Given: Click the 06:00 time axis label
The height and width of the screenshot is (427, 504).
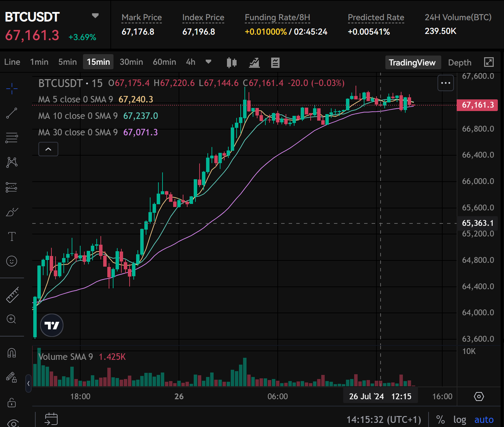Looking at the screenshot, I should 278,396.
